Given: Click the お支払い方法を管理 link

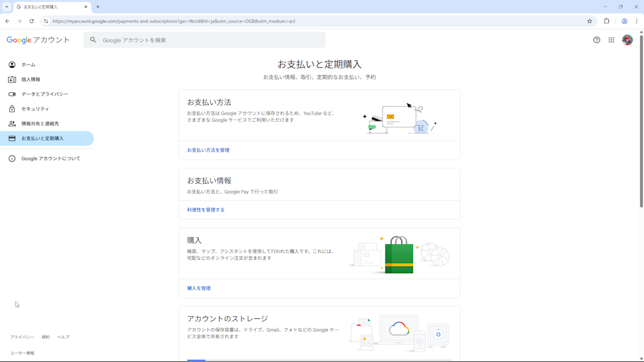Looking at the screenshot, I should point(208,150).
